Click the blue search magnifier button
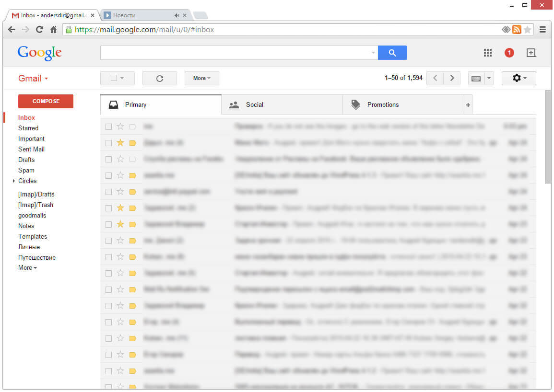554x392 pixels. 392,53
